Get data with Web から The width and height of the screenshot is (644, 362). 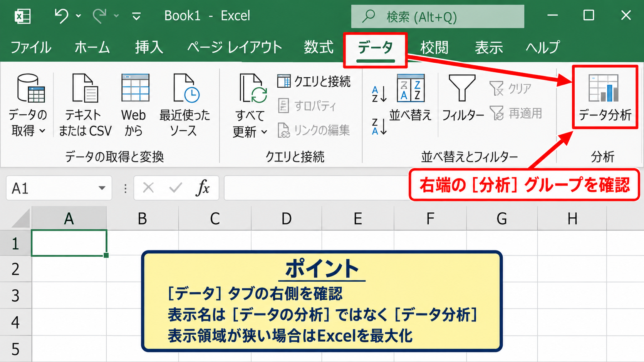pos(134,105)
